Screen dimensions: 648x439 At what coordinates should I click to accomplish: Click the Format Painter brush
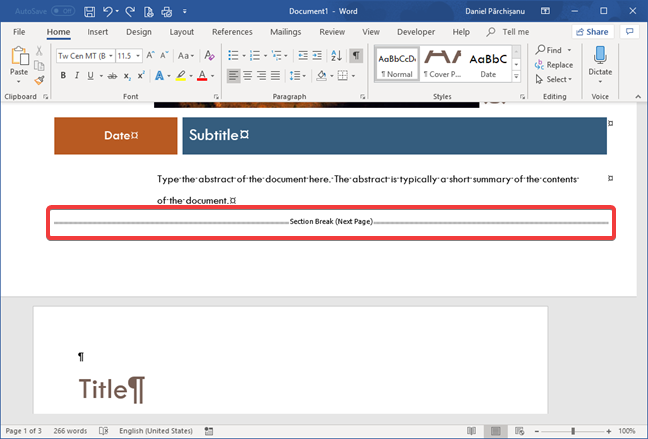point(39,80)
